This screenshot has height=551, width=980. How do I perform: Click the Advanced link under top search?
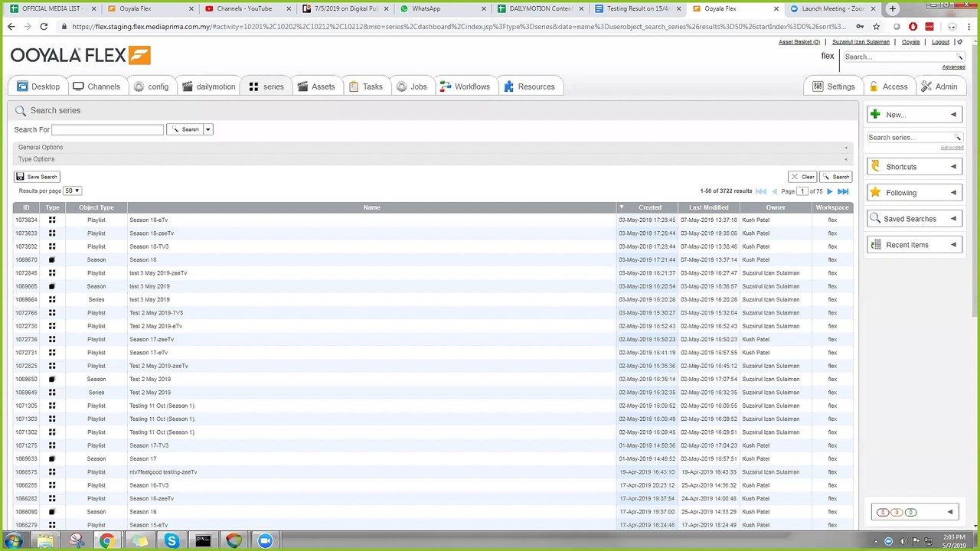click(x=953, y=67)
